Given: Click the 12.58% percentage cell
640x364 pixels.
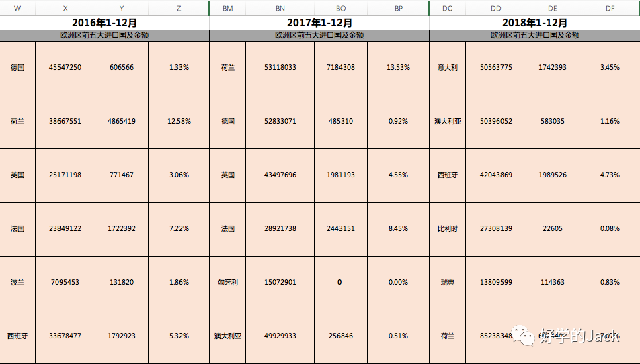Looking at the screenshot, I should tap(179, 122).
